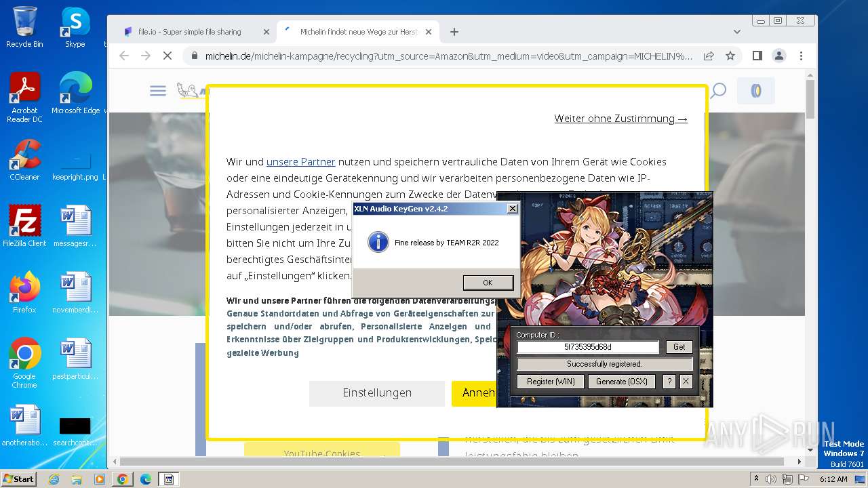Image resolution: width=868 pixels, height=488 pixels.
Task: Open media player taskbar icon
Action: 100,479
